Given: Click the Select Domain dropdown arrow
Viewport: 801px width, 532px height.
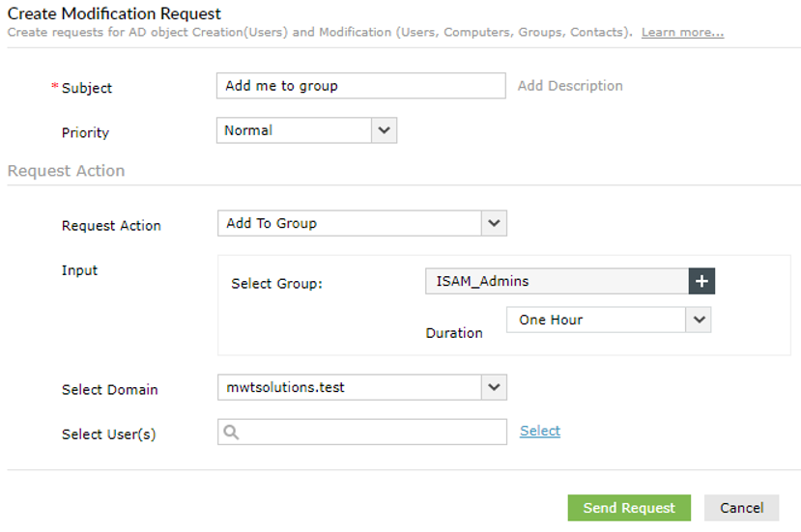Looking at the screenshot, I should pyautogui.click(x=494, y=387).
